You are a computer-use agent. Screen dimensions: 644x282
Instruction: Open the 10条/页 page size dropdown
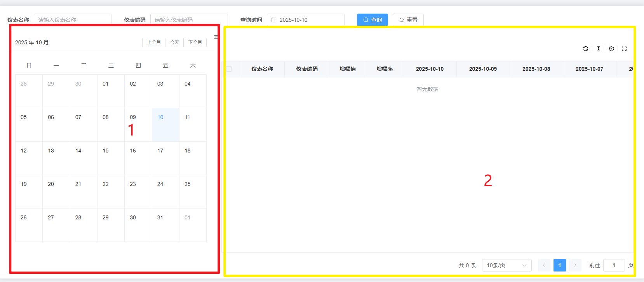click(506, 265)
